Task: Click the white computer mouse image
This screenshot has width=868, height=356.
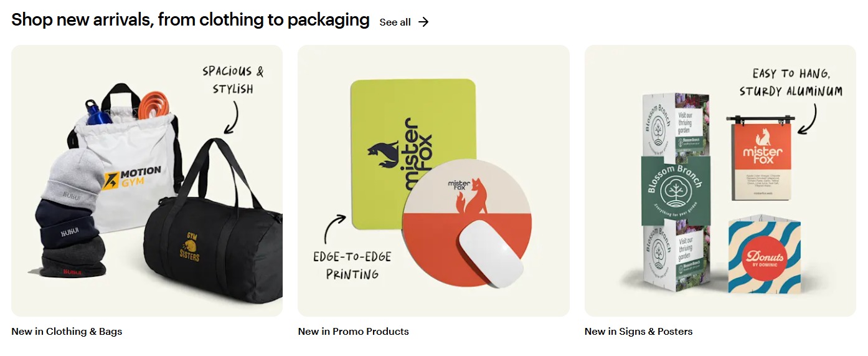Action: 491,253
